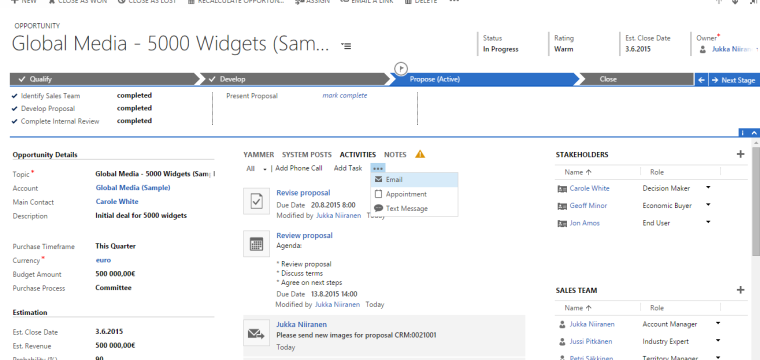
Task: Advance with the Next Stage button
Action: tap(733, 80)
